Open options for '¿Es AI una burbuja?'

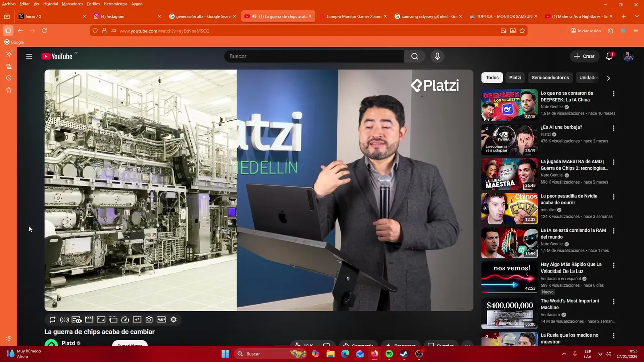click(x=613, y=128)
